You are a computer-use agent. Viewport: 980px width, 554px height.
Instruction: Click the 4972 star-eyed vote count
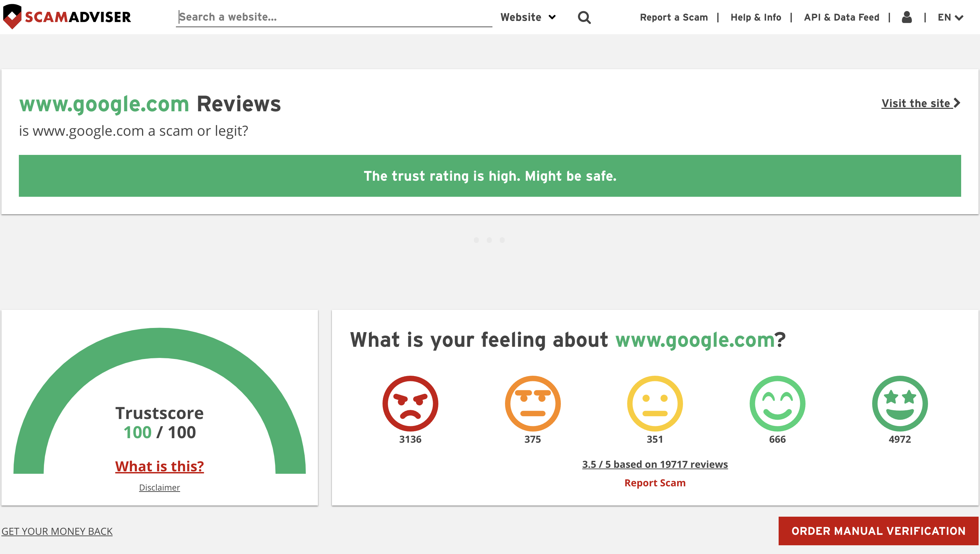coord(900,439)
